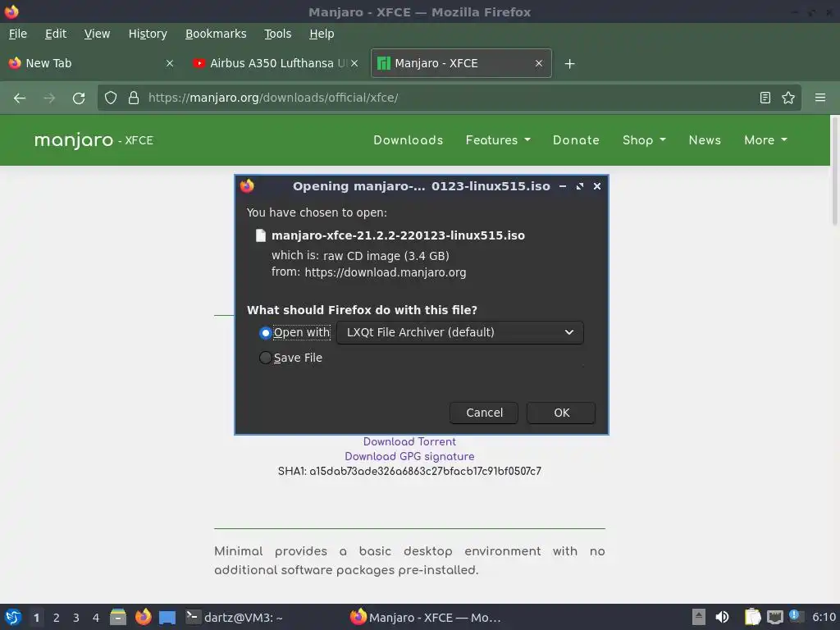Launch Firefox from taskbar quick launch
The width and height of the screenshot is (840, 630).
[143, 617]
